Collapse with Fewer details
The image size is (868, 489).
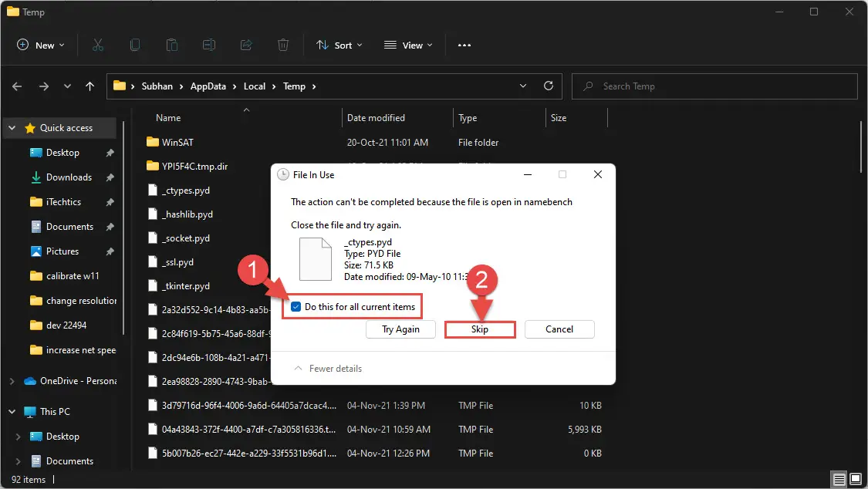pyautogui.click(x=328, y=369)
